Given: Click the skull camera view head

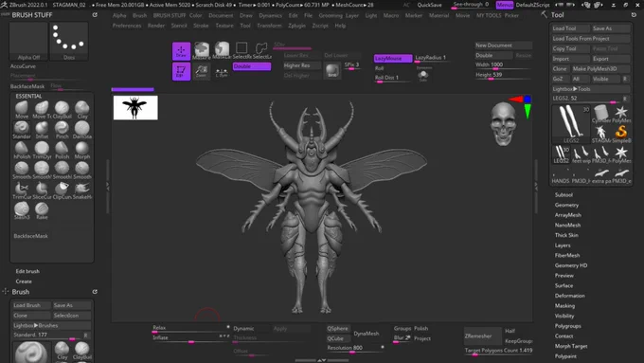Looking at the screenshot, I should (503, 124).
